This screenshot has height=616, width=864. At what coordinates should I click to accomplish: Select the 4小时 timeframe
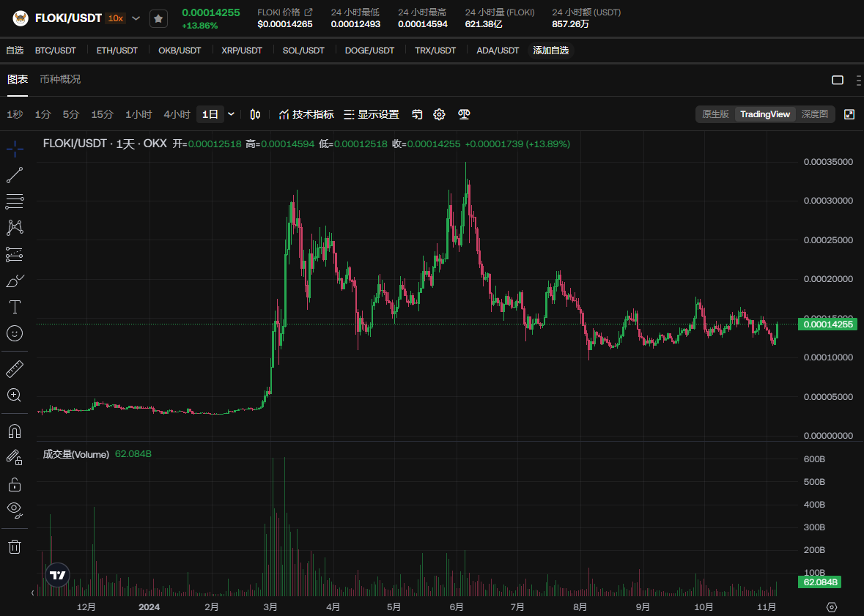tap(177, 114)
